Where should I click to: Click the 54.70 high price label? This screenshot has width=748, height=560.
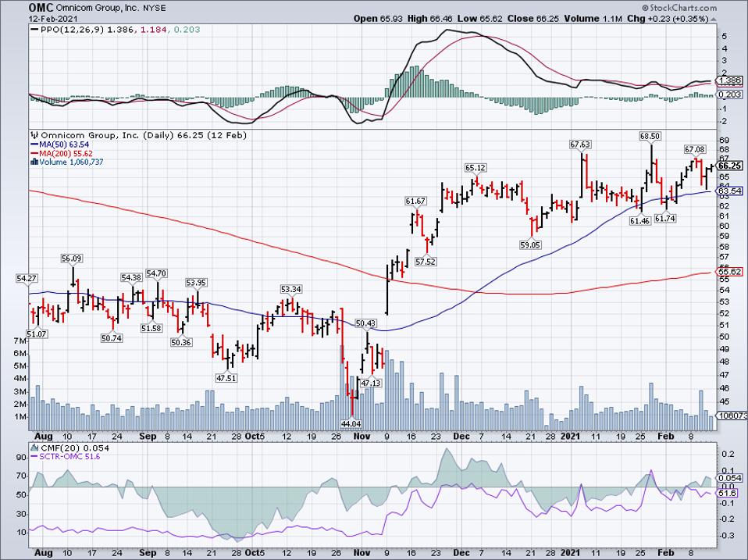tap(156, 273)
